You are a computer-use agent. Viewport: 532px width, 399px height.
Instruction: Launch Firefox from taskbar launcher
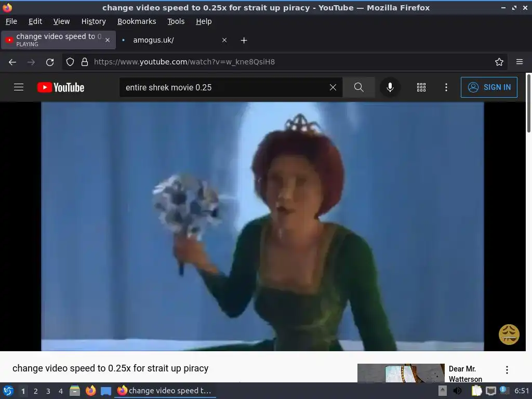point(90,391)
